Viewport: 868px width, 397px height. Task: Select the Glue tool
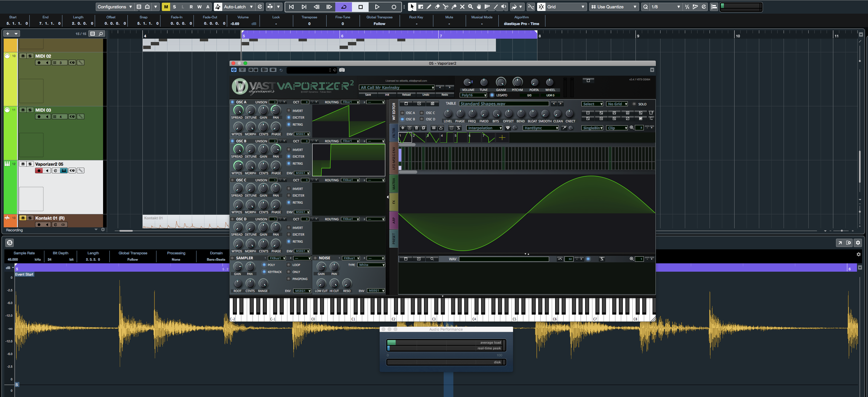pos(454,7)
